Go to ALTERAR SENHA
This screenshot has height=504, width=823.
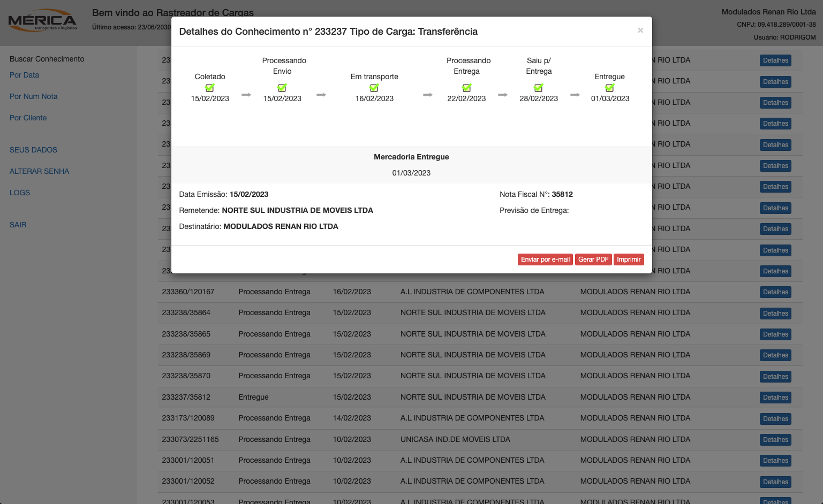pyautogui.click(x=39, y=171)
